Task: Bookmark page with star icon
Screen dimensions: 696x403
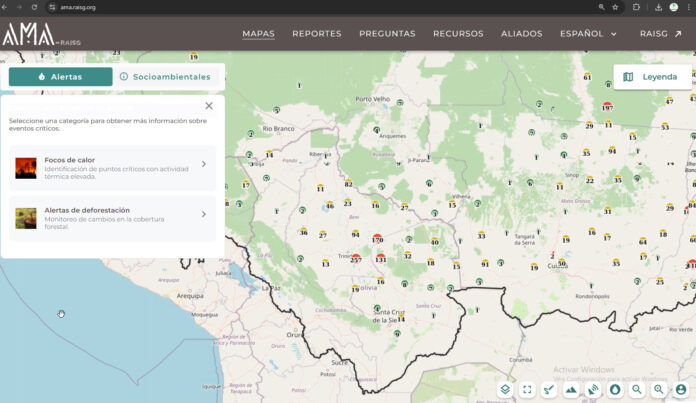Action: (x=615, y=7)
